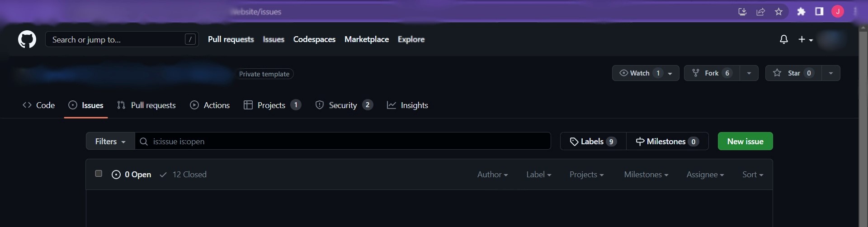Switch to the Code tab

point(39,105)
